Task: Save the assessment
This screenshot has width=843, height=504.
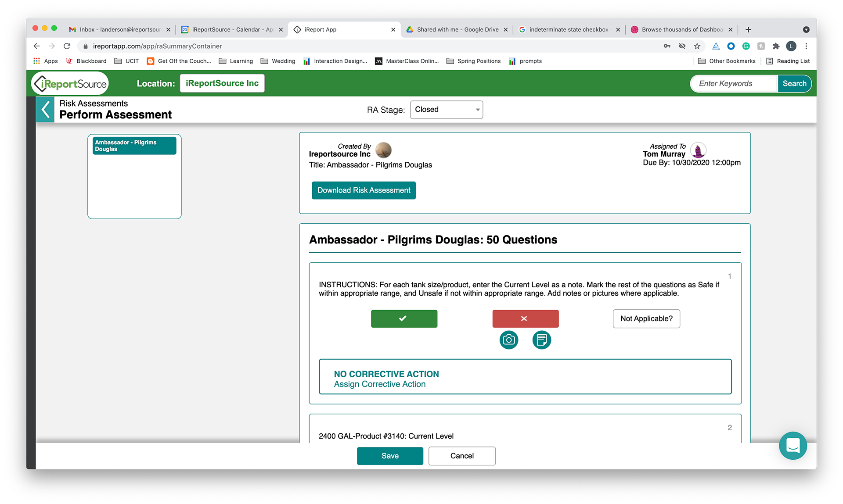Action: (390, 456)
